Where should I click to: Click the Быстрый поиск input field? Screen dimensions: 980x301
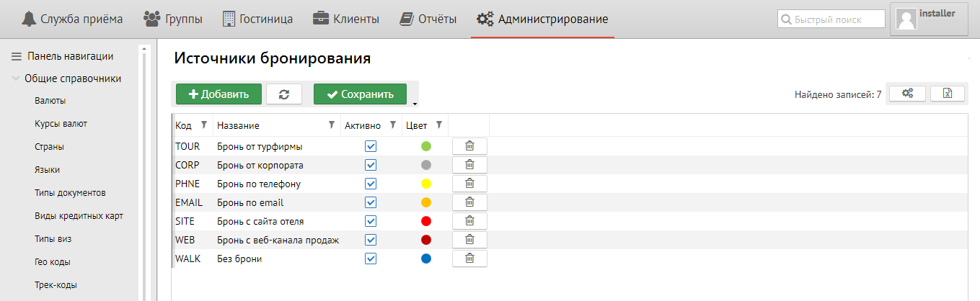tap(831, 19)
